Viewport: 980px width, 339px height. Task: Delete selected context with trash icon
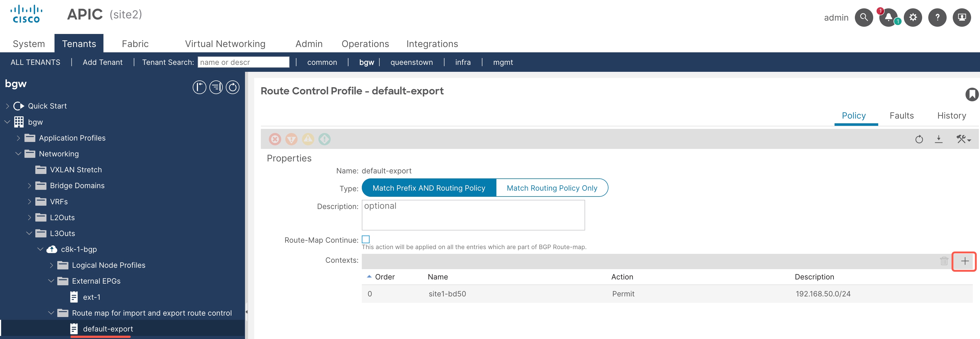(x=944, y=261)
